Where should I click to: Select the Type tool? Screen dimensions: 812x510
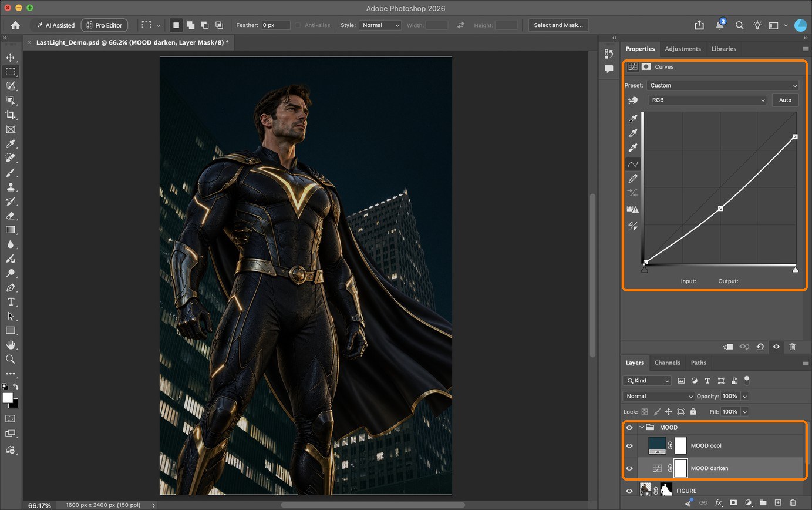11,302
